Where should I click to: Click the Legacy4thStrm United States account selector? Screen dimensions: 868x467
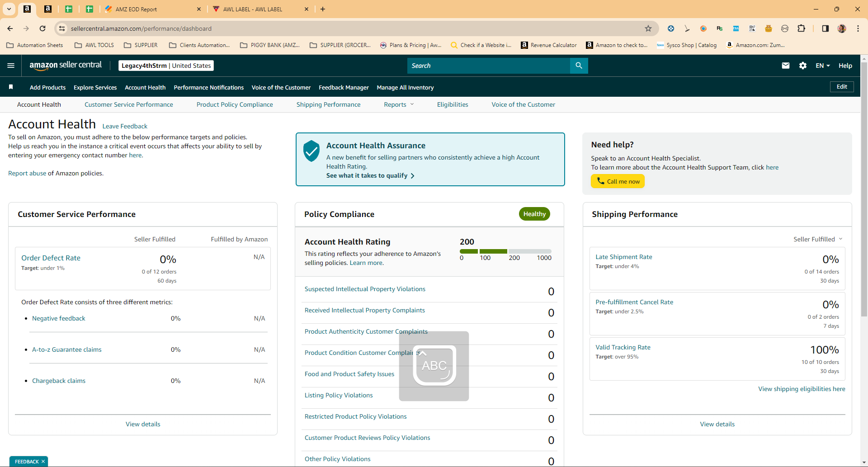(x=166, y=66)
